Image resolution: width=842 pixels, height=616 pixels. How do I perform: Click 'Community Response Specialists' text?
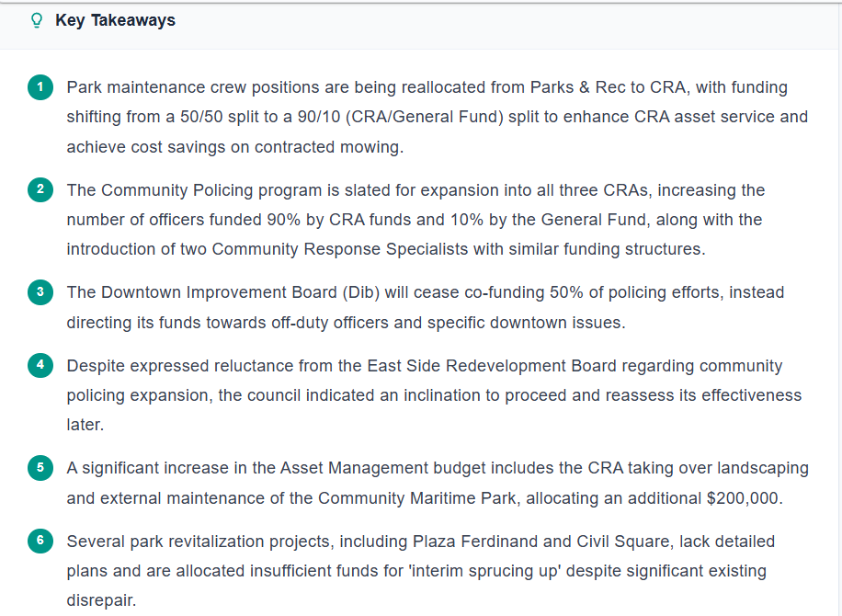(340, 249)
